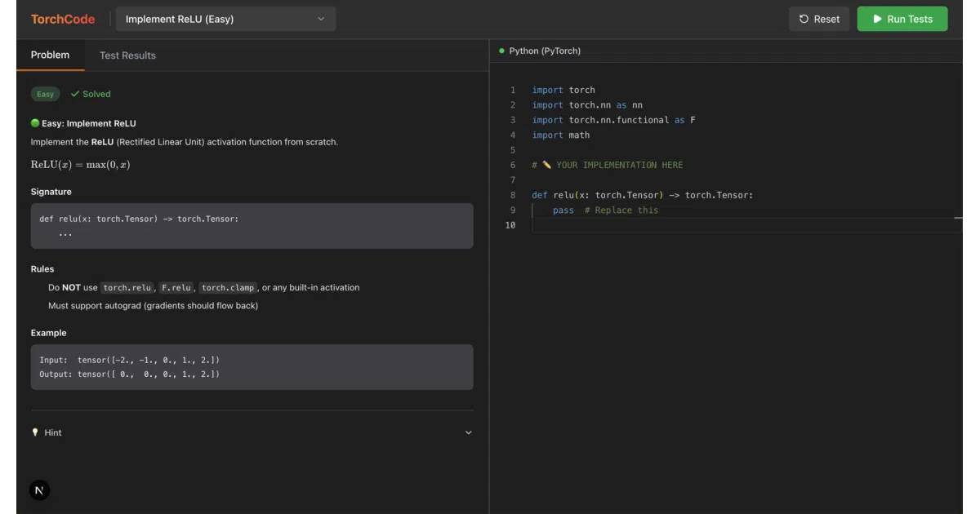The height and width of the screenshot is (514, 980).
Task: Click the Python (PyTorch) language label
Action: tap(545, 51)
